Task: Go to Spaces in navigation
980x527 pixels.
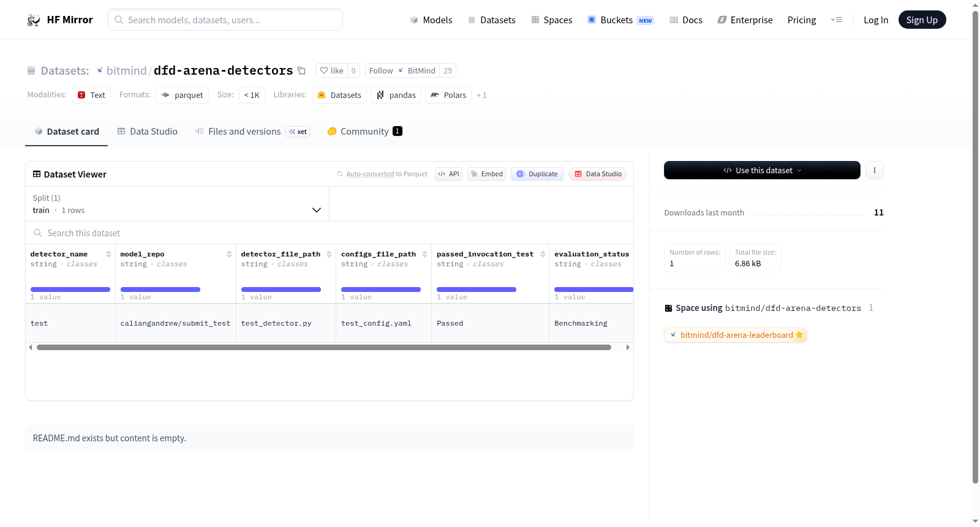Action: [551, 20]
